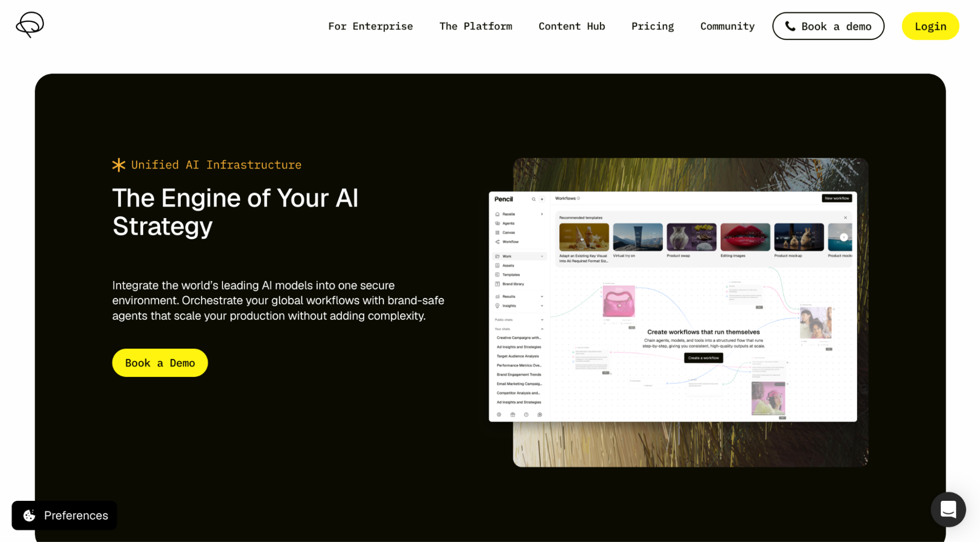Click the search icon in Pencil sidebar
This screenshot has height=542, width=980.
pyautogui.click(x=533, y=199)
